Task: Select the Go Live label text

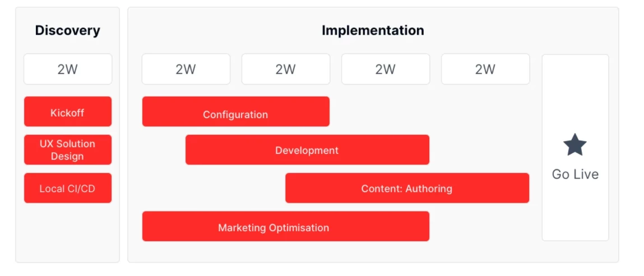Action: point(575,174)
